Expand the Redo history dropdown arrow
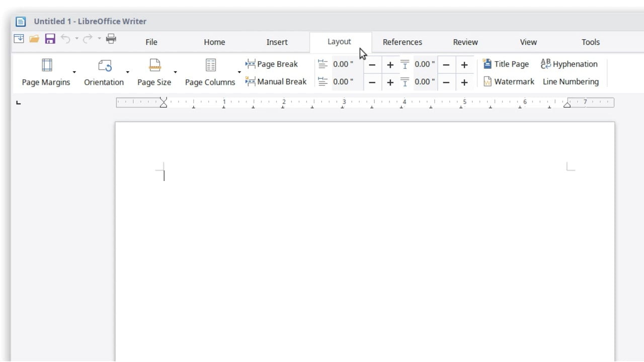Viewport: 644px width, 362px height. 99,39
